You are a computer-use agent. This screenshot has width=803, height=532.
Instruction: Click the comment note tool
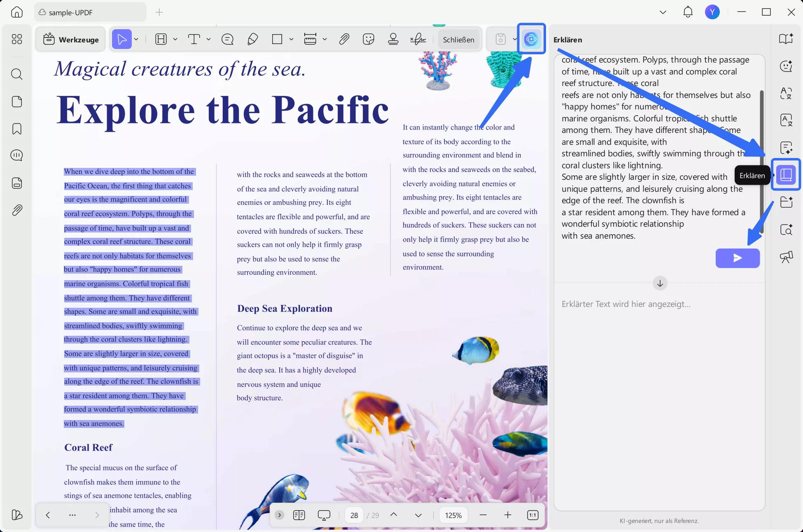[x=227, y=39]
